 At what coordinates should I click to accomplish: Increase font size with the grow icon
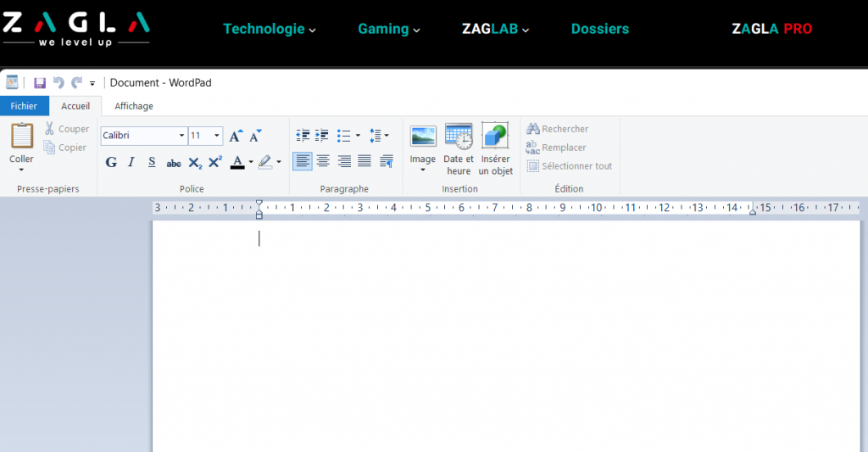pyautogui.click(x=236, y=136)
